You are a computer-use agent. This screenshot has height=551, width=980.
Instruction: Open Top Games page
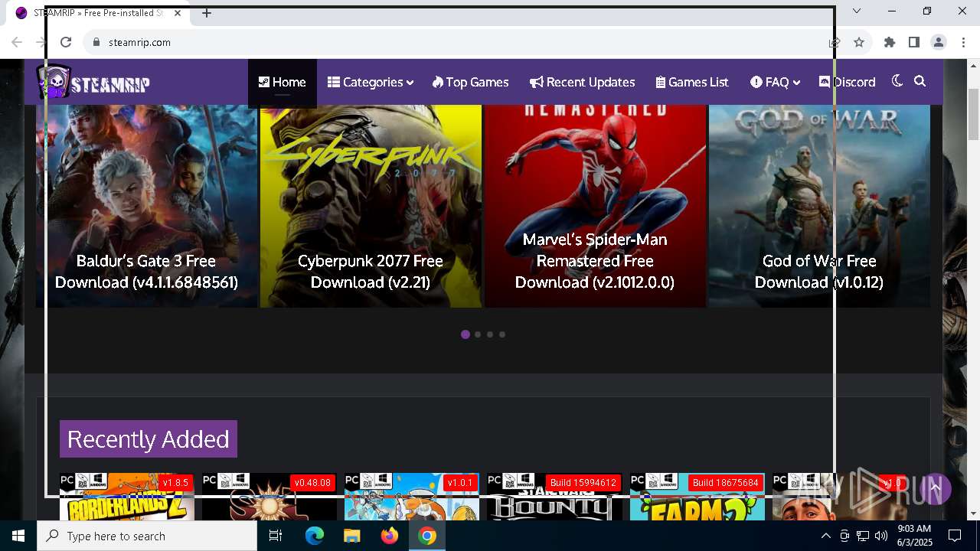pyautogui.click(x=470, y=82)
